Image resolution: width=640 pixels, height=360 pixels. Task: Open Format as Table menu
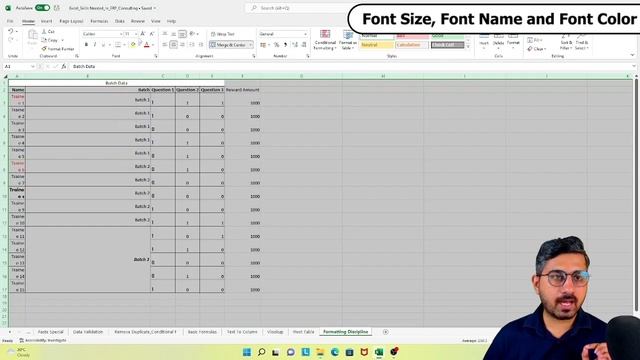pos(347,40)
